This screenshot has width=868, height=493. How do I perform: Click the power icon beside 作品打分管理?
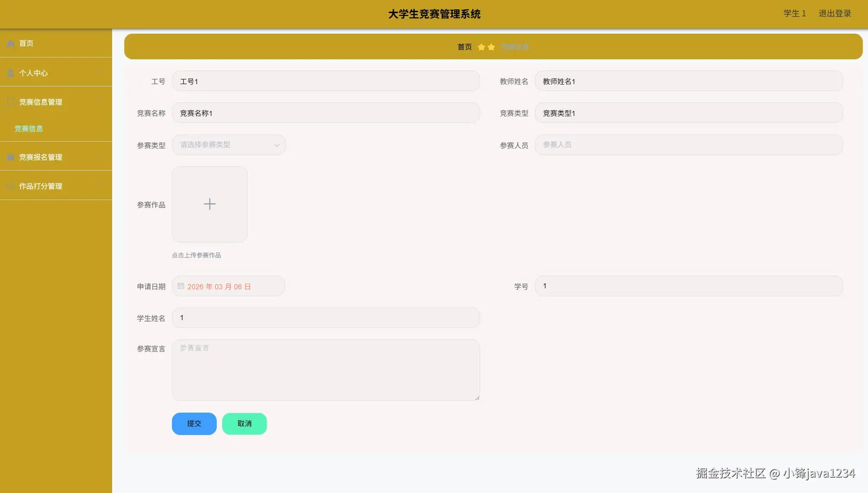[x=10, y=186]
